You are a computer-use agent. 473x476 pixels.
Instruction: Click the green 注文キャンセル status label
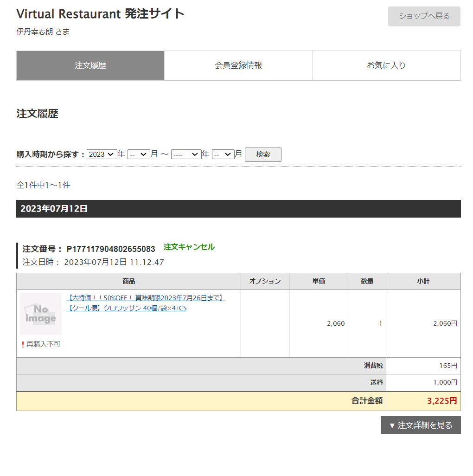click(189, 247)
